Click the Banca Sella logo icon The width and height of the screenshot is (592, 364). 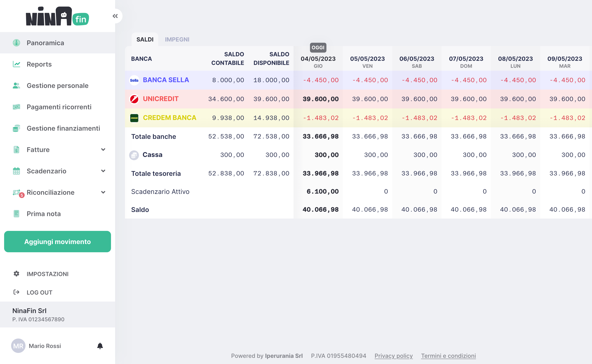point(134,80)
